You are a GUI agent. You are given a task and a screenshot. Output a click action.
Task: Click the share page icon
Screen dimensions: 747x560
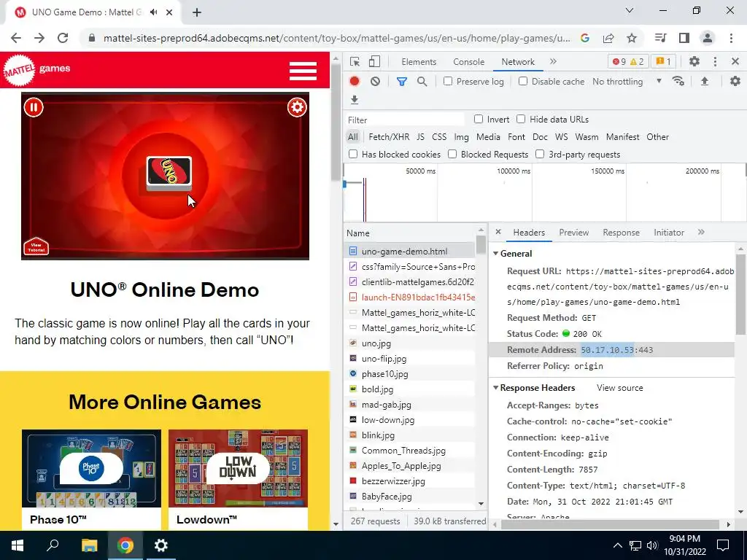tap(608, 38)
